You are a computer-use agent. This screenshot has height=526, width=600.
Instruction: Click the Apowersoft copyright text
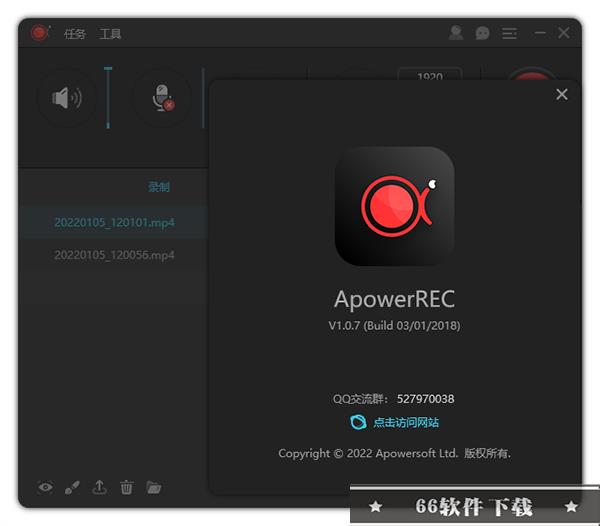point(395,453)
